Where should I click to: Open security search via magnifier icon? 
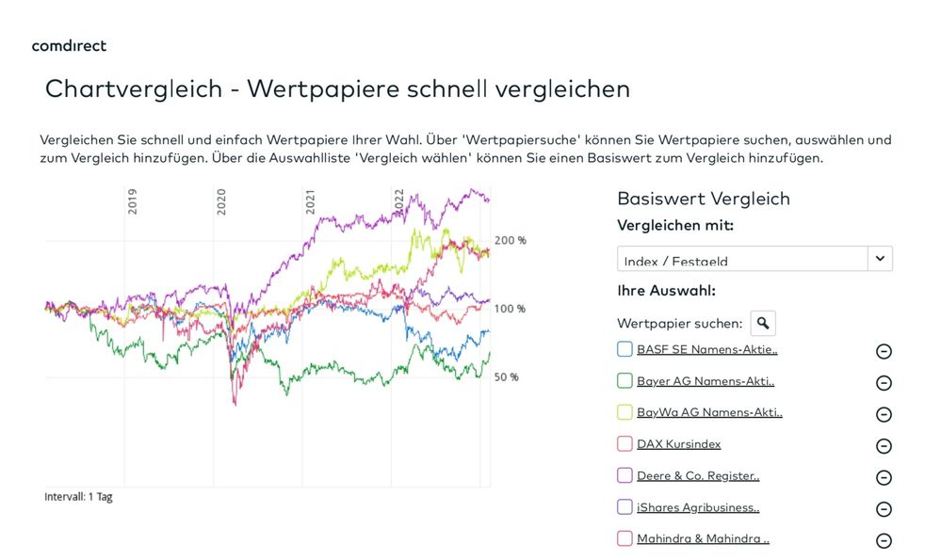(763, 323)
